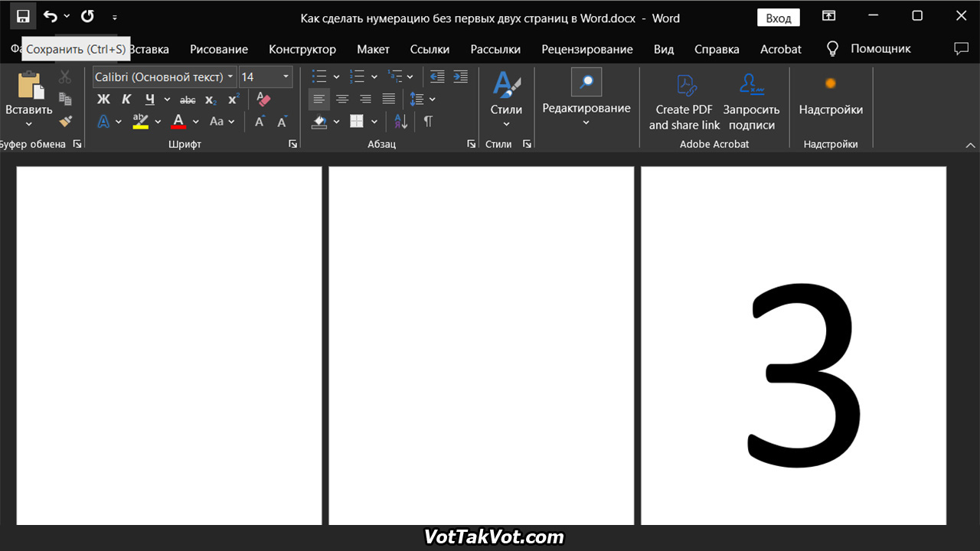Click Запросить подписи button
Screen dimensions: 980x551
tap(751, 102)
